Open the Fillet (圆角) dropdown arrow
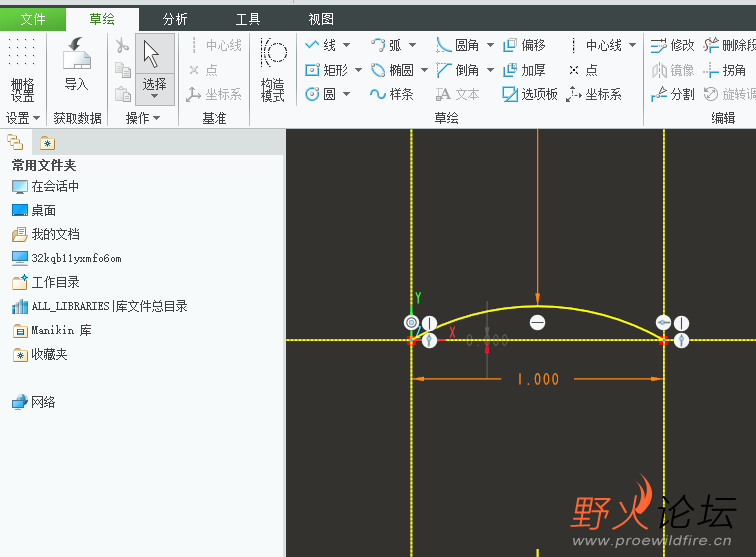 tap(490, 45)
